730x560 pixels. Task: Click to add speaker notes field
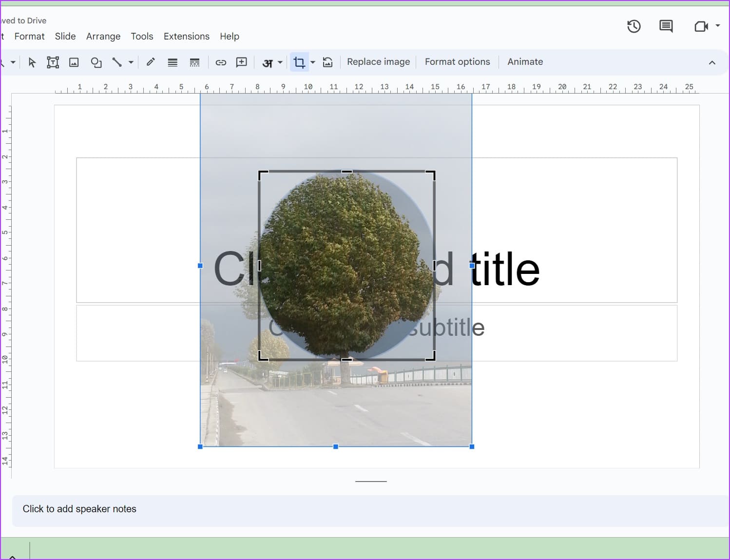point(79,509)
